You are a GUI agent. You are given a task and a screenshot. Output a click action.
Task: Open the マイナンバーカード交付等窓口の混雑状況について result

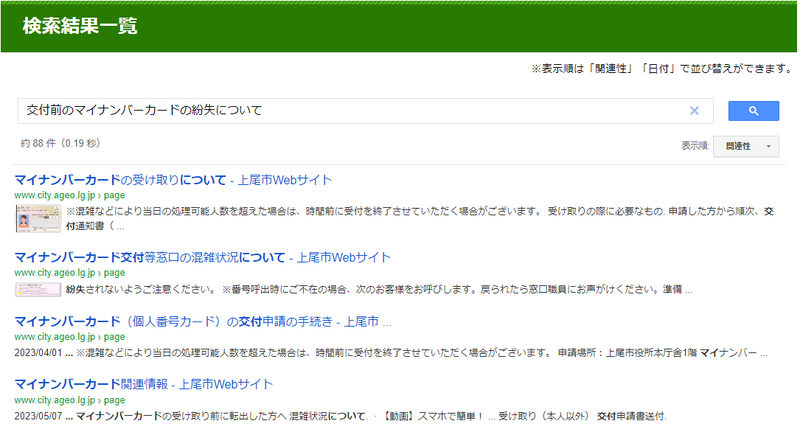pyautogui.click(x=202, y=257)
